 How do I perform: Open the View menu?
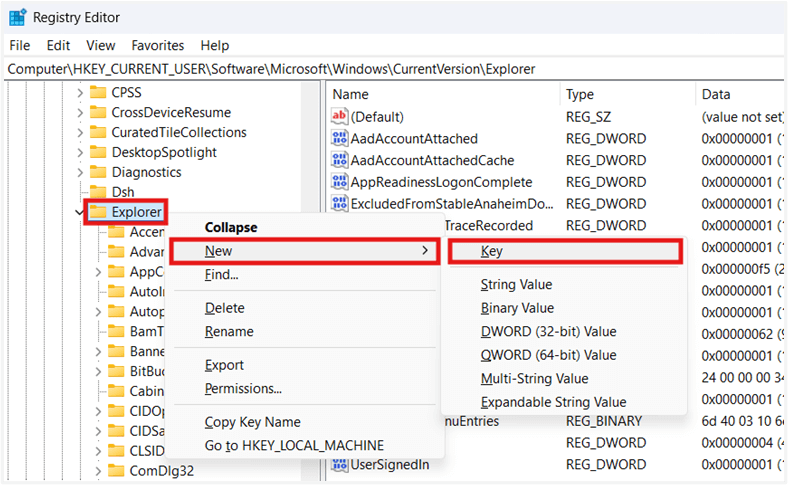point(101,45)
